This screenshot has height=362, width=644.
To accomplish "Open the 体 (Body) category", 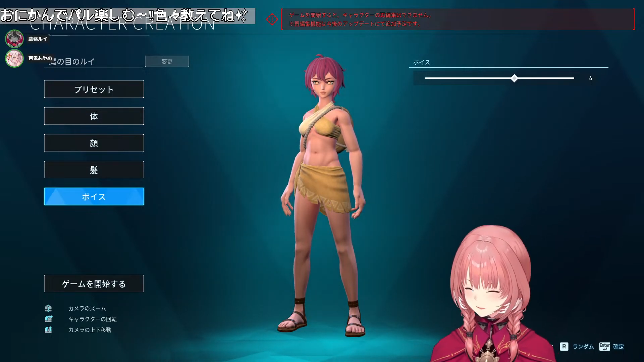I will coord(94,116).
